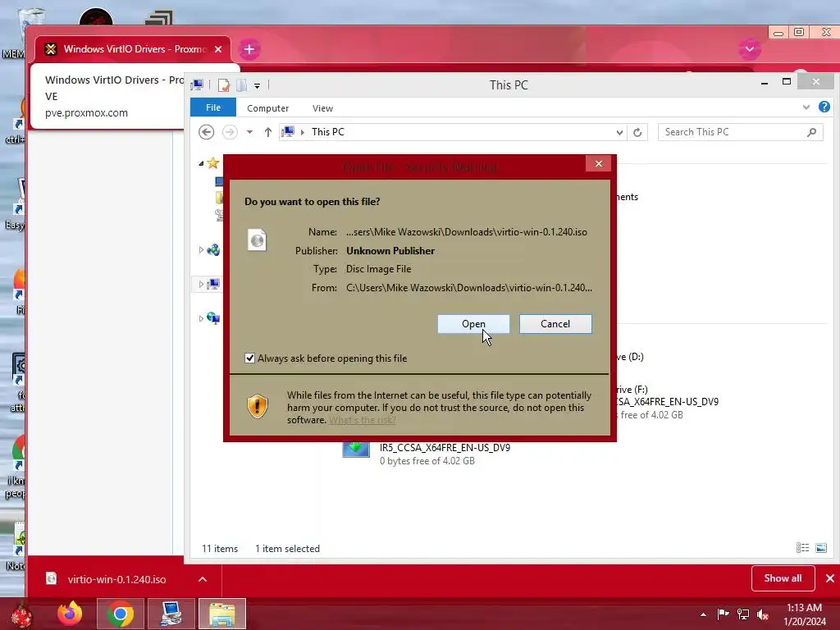Open recent locations dropdown arrow

(x=249, y=132)
